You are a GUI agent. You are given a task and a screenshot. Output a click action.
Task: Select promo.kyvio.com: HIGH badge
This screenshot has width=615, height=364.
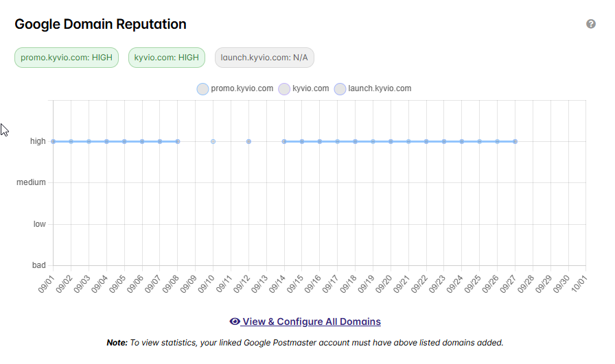click(67, 58)
